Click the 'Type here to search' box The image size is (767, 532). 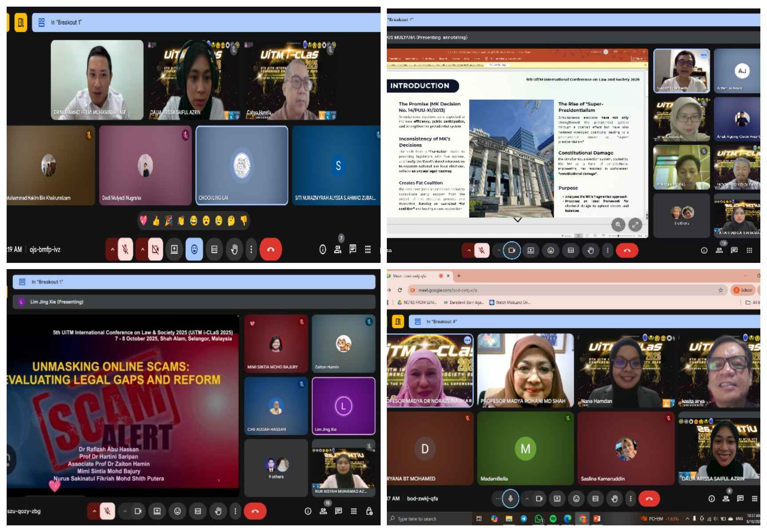coord(426,519)
